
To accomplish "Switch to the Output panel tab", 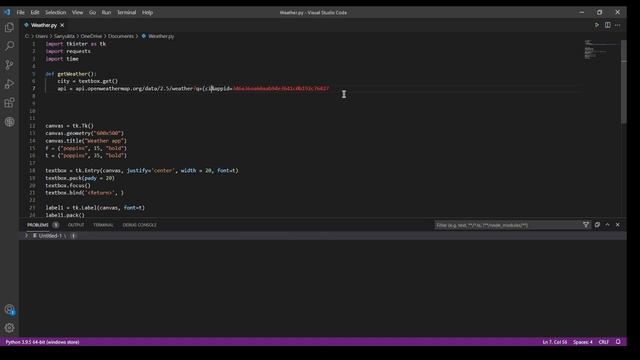I will tap(76, 225).
